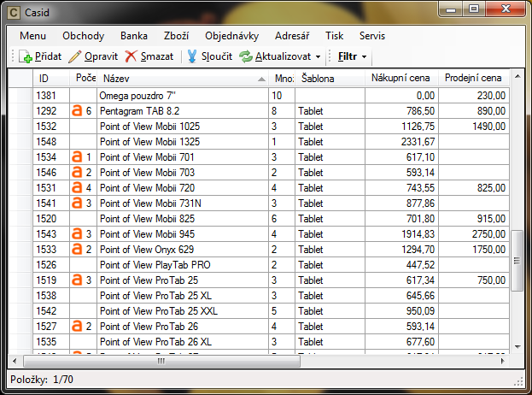This screenshot has width=532, height=395.
Task: Click the Sloučit merge icon
Action: pos(192,56)
